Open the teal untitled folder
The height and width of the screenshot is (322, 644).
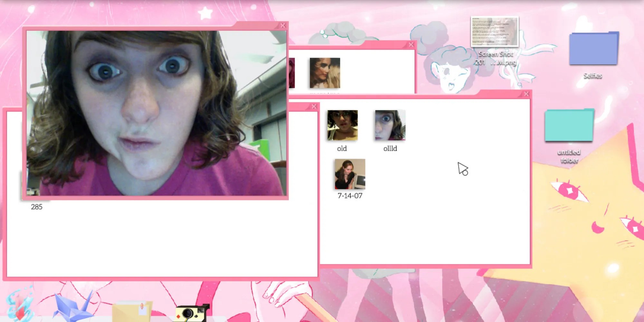click(x=569, y=125)
